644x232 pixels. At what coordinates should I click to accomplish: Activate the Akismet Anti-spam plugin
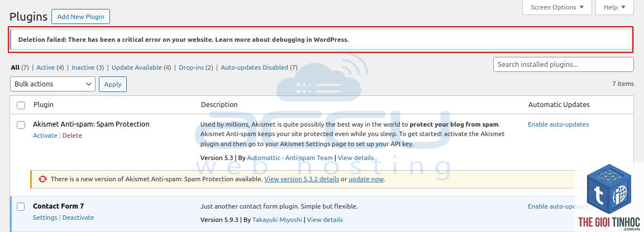coord(45,136)
